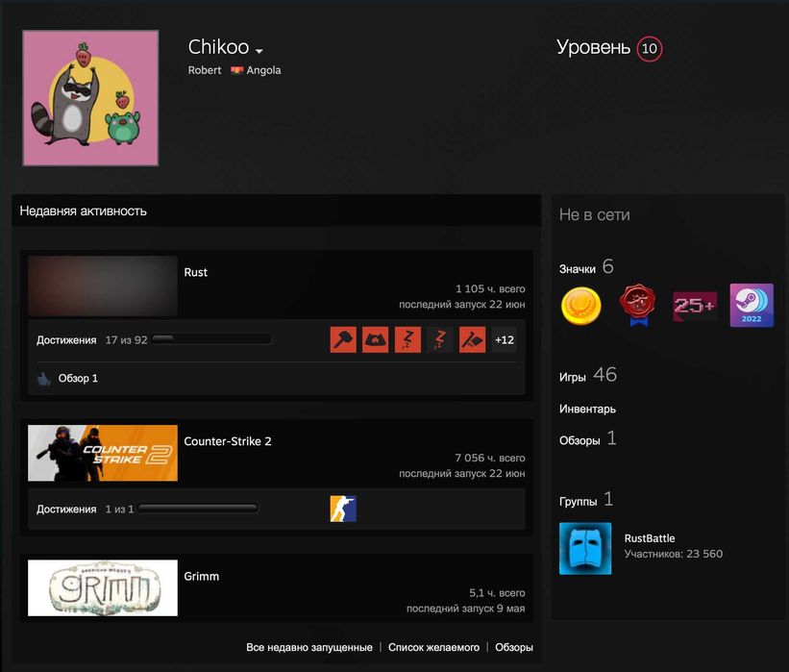
Task: Click the 1 105 ч. всего text
Action: 490,289
